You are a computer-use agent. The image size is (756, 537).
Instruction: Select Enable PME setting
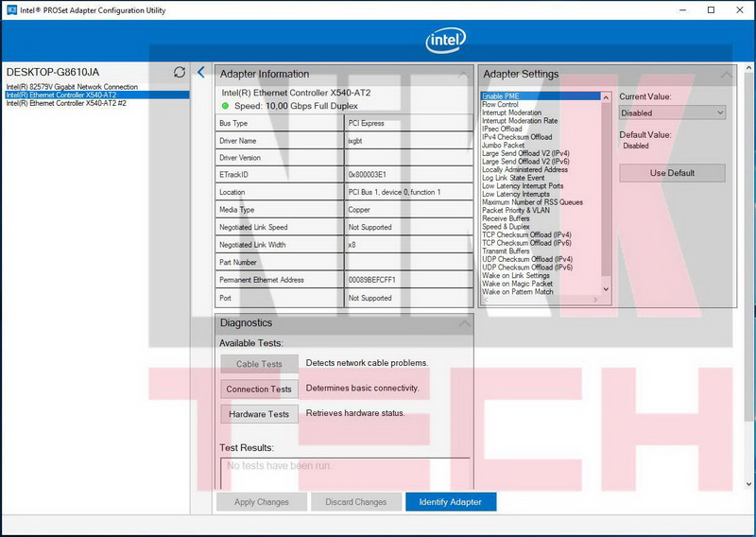(x=541, y=96)
